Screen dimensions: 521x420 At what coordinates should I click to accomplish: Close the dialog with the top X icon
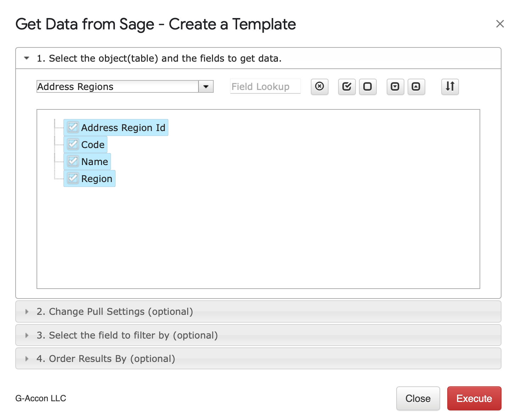coord(500,24)
